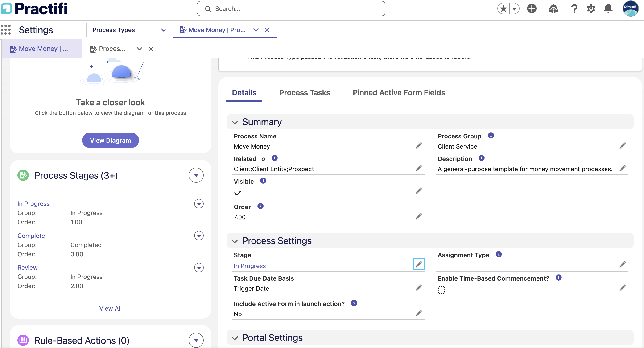This screenshot has height=348, width=644.
Task: Open the Rule-Based Actions (0) heading link
Action: pyautogui.click(x=82, y=340)
